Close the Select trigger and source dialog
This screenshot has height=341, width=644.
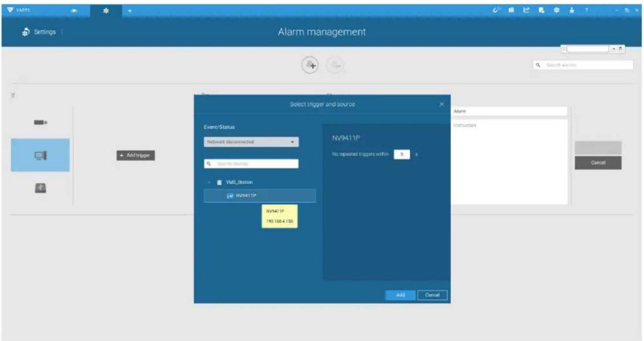click(x=441, y=104)
